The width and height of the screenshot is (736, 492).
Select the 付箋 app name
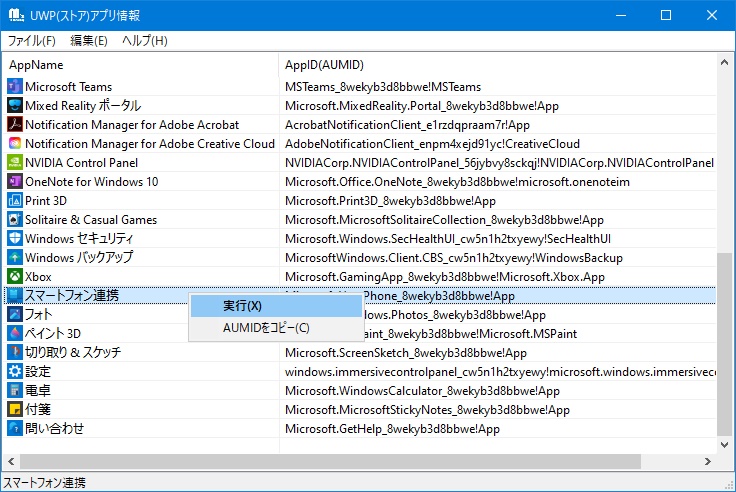(x=38, y=409)
